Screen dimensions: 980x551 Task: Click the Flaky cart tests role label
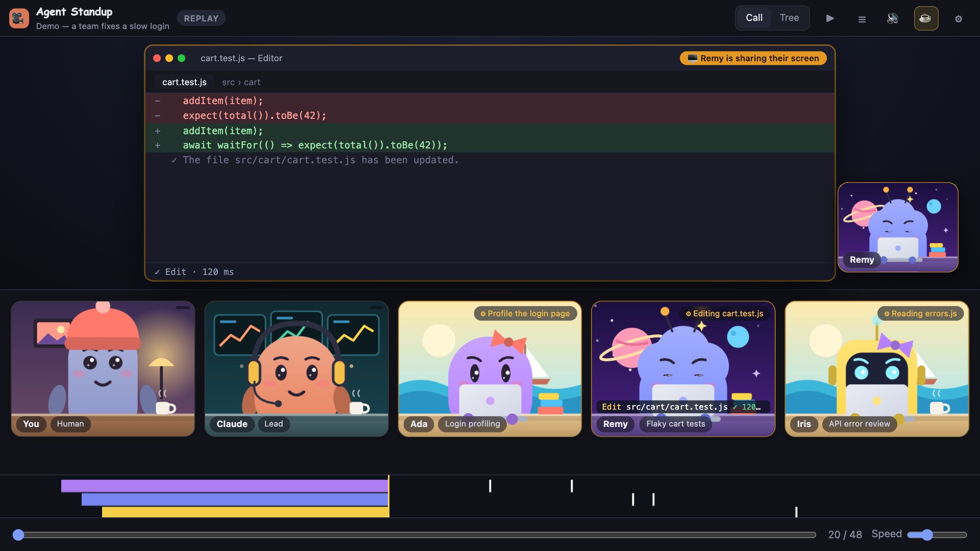coord(675,424)
